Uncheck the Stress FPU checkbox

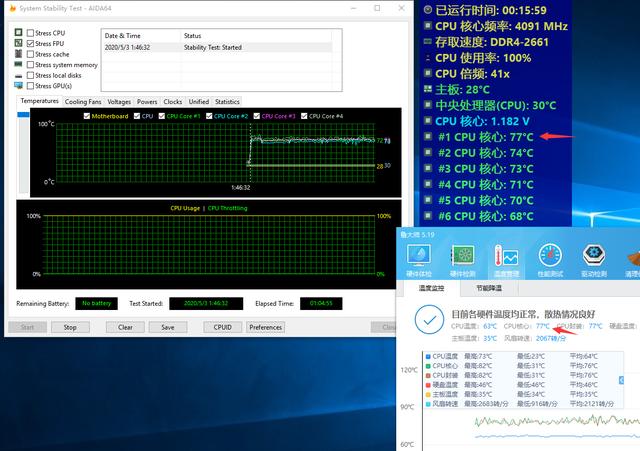[30, 43]
